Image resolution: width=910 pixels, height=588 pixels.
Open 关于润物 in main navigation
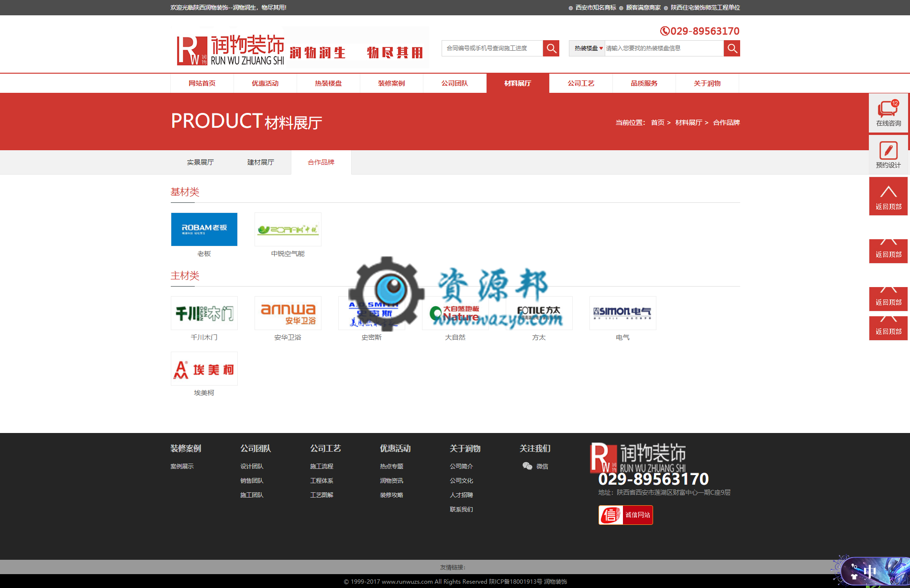point(707,83)
